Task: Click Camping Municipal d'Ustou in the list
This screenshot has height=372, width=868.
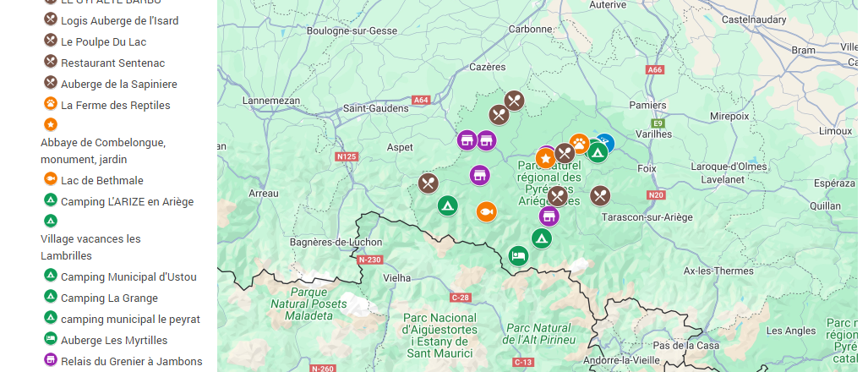Action: click(x=128, y=276)
